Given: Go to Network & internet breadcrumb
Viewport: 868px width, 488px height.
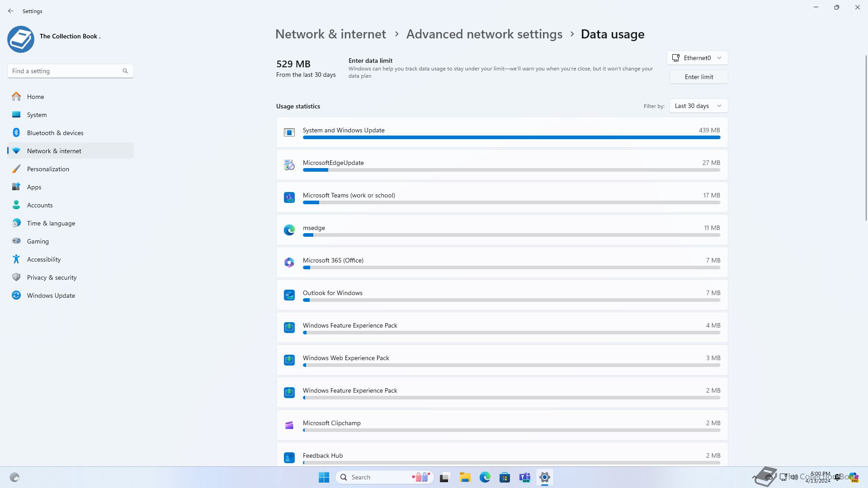Looking at the screenshot, I should 330,34.
